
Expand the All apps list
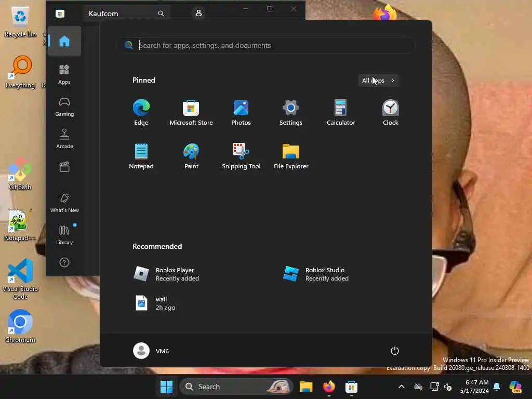click(x=378, y=81)
